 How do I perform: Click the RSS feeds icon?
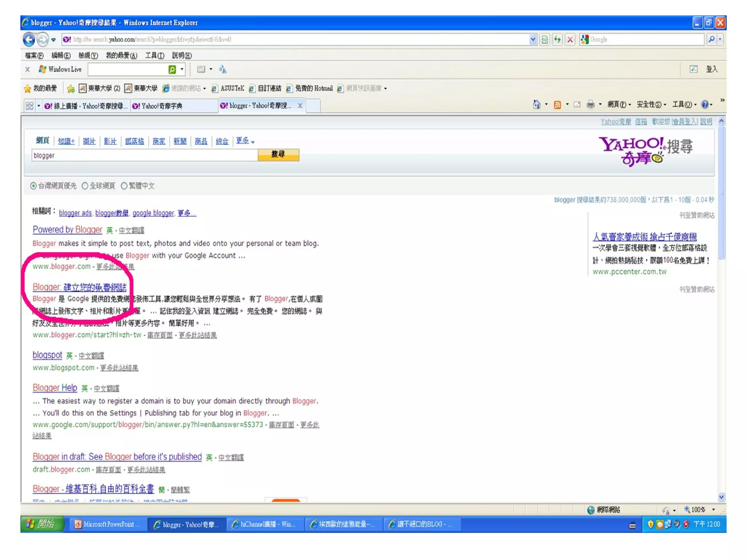[557, 105]
